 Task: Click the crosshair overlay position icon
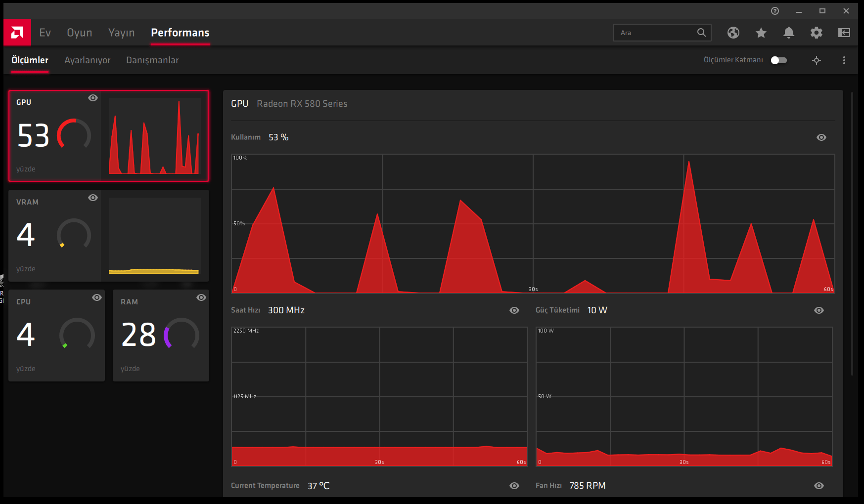(817, 60)
